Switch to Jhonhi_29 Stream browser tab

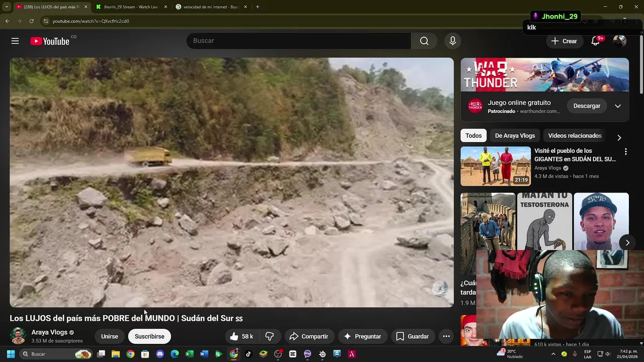click(x=130, y=7)
